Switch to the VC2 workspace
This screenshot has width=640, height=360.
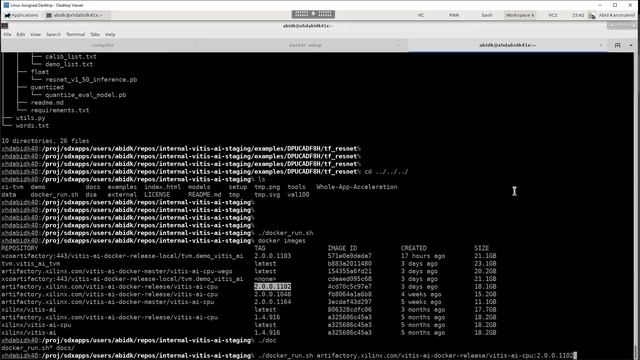point(552,15)
